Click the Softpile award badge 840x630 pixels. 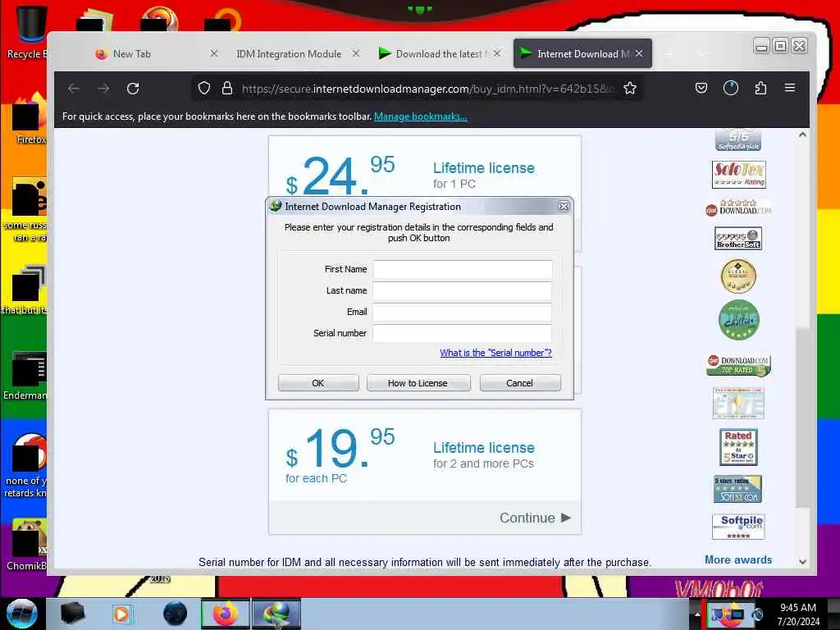point(738,527)
